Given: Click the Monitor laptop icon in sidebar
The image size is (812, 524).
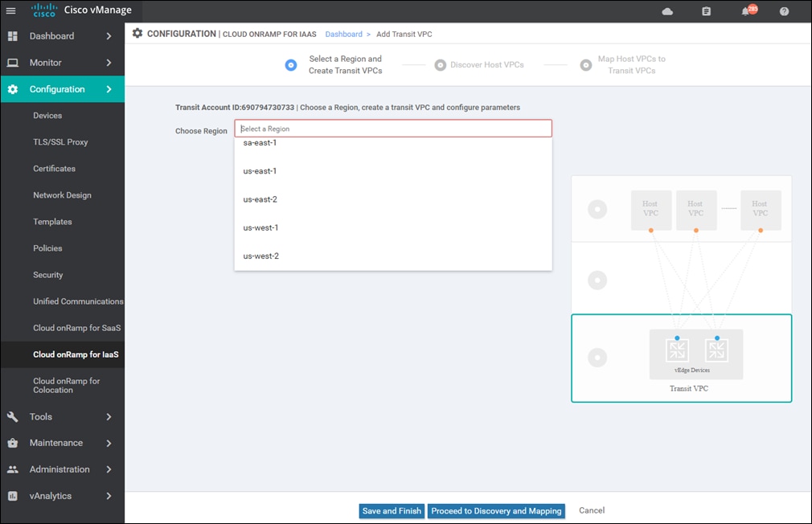Looking at the screenshot, I should (x=12, y=63).
